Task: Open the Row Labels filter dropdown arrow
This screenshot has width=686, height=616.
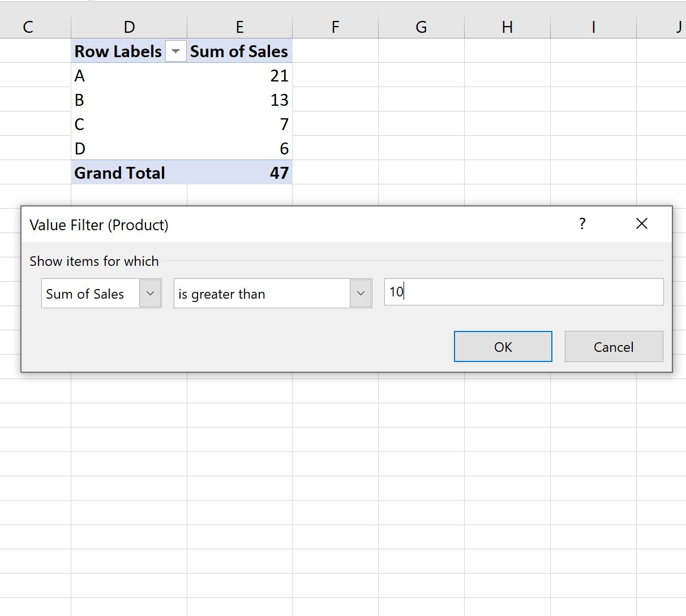Action: click(x=175, y=51)
